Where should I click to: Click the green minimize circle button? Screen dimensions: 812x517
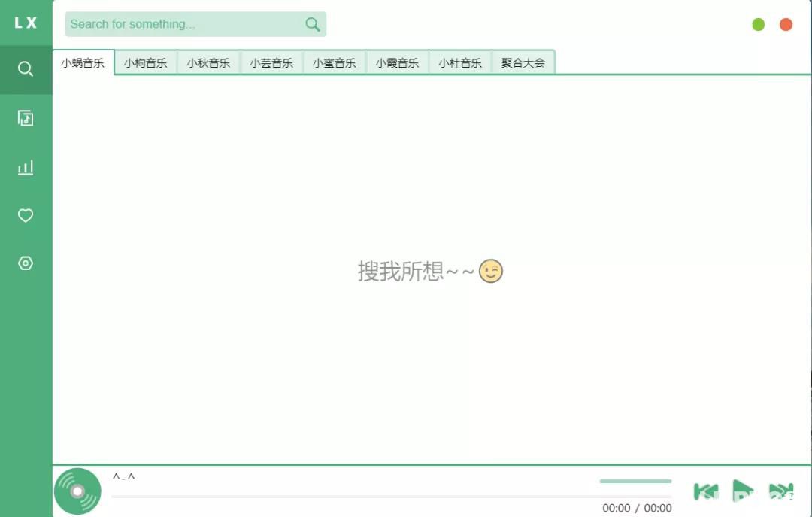click(x=758, y=24)
